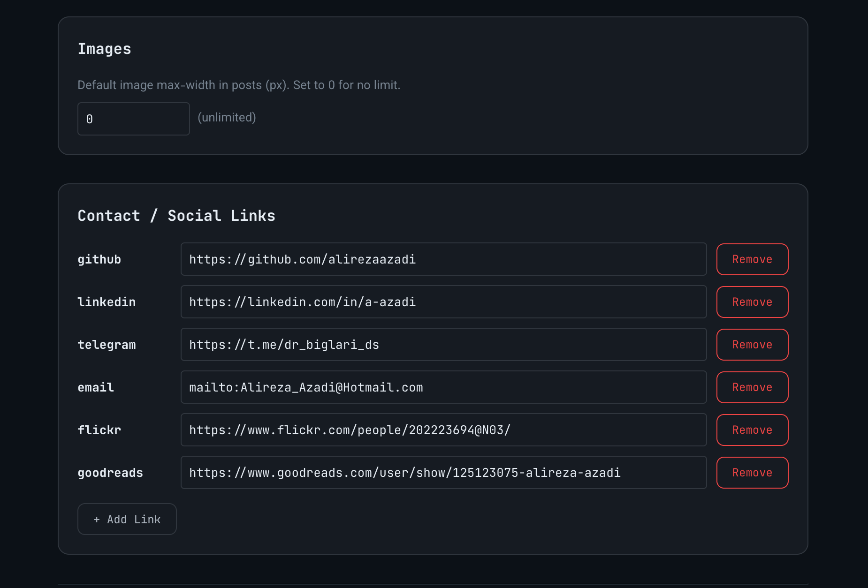Select the email mailto address field
The image size is (868, 588).
(x=443, y=387)
